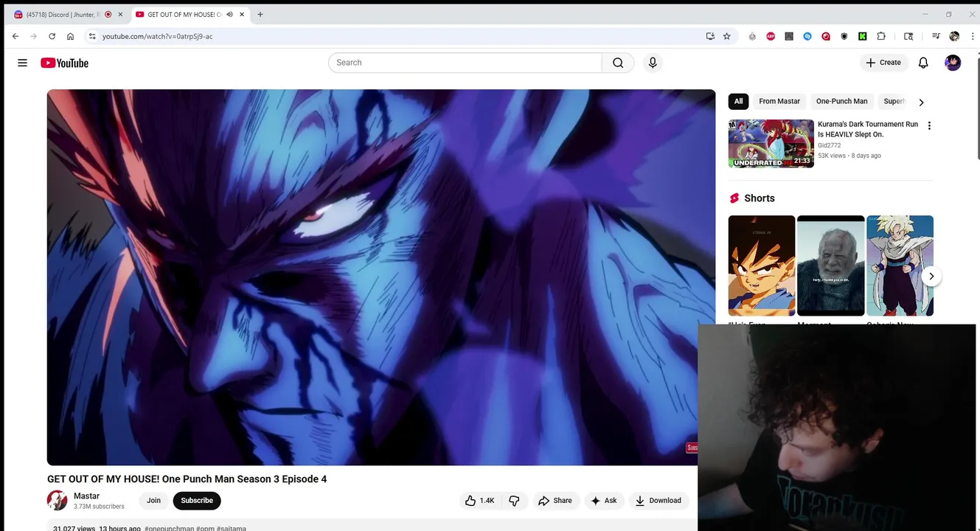Open Kurama video thumbnail
Screen dimensions: 980x531
(771, 144)
